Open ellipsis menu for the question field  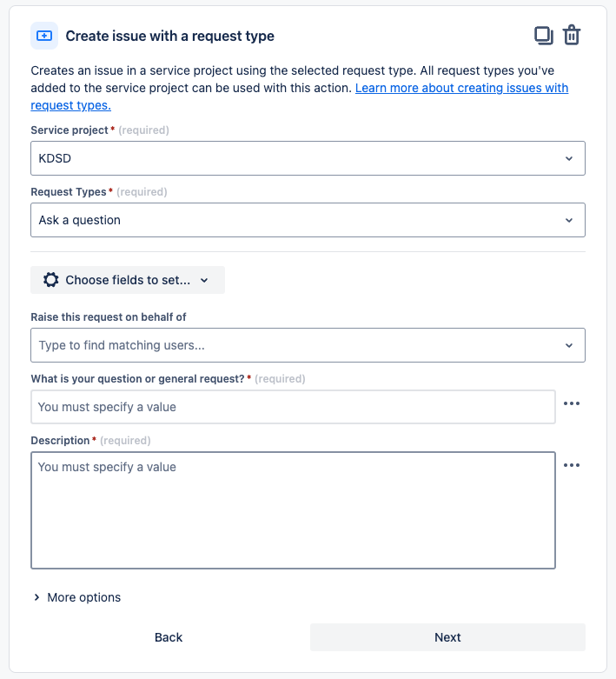coord(571,404)
